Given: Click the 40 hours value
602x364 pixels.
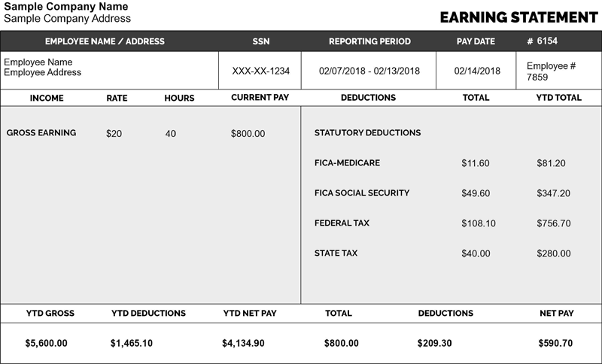Looking at the screenshot, I should [x=171, y=134].
